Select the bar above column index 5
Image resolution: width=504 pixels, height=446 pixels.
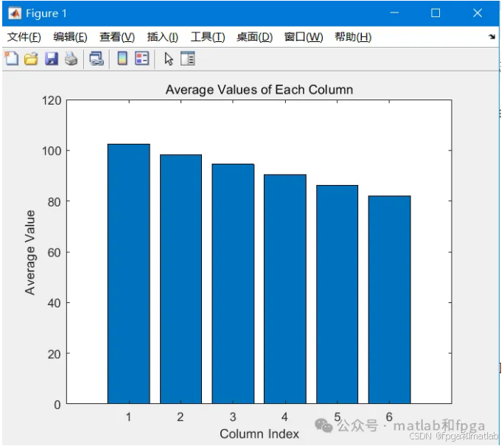coord(337,294)
